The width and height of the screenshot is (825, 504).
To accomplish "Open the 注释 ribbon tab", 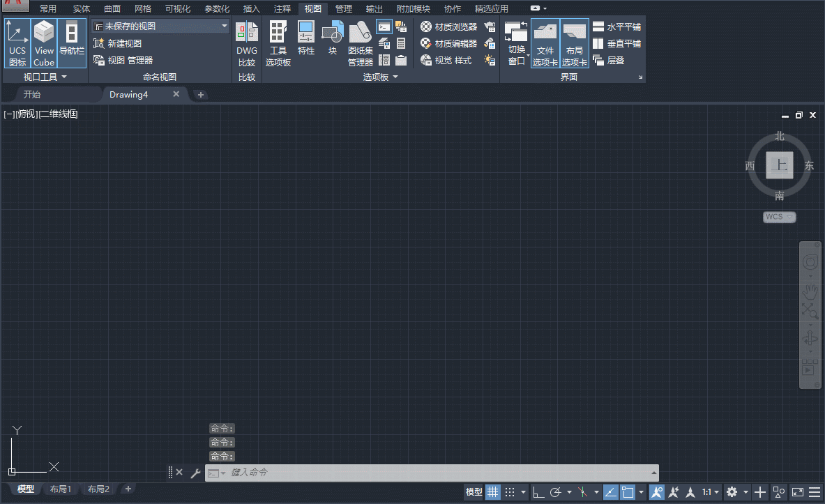I will tap(282, 8).
